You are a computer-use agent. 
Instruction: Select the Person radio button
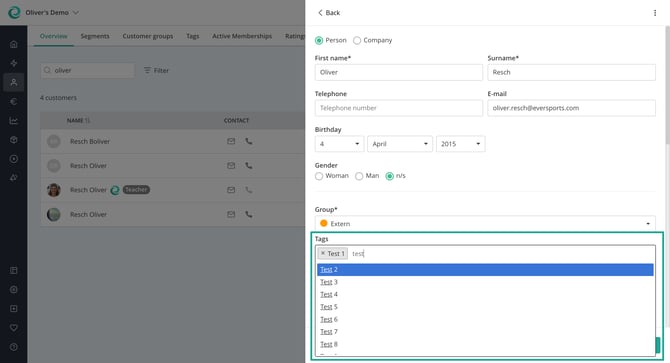319,41
